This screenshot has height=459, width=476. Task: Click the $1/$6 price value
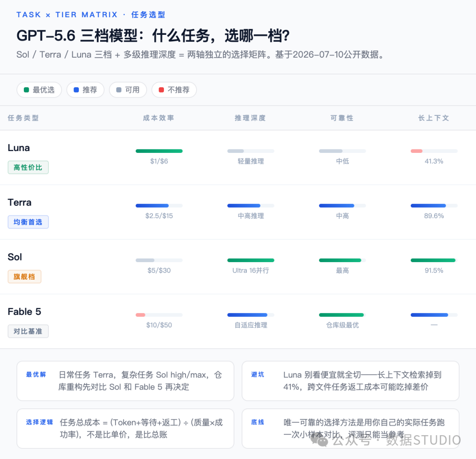click(159, 161)
